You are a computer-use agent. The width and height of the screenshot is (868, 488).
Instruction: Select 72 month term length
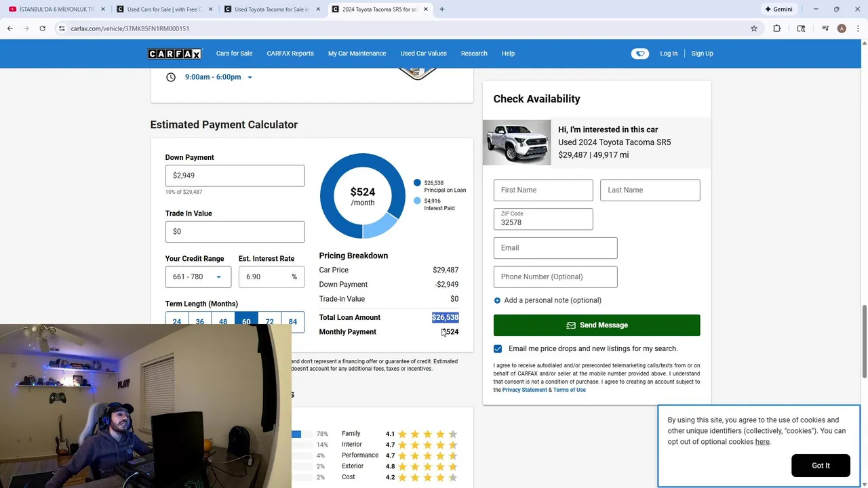point(269,321)
